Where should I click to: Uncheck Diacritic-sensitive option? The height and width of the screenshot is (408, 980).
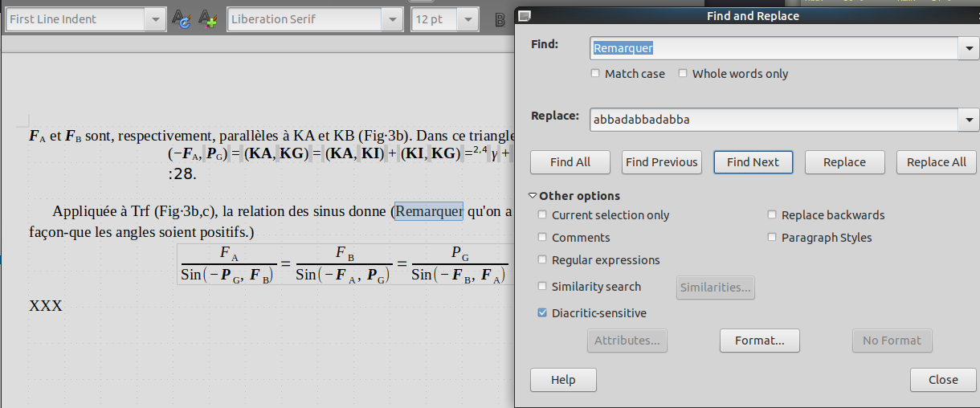coord(542,313)
